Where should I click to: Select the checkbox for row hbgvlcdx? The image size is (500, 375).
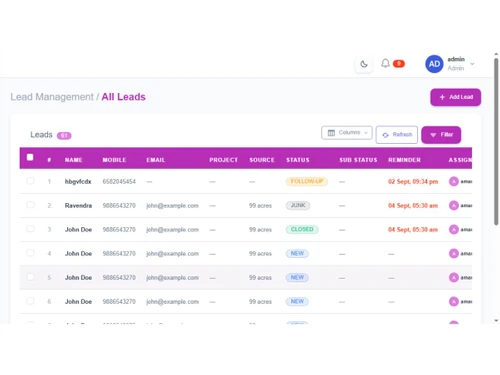click(30, 181)
